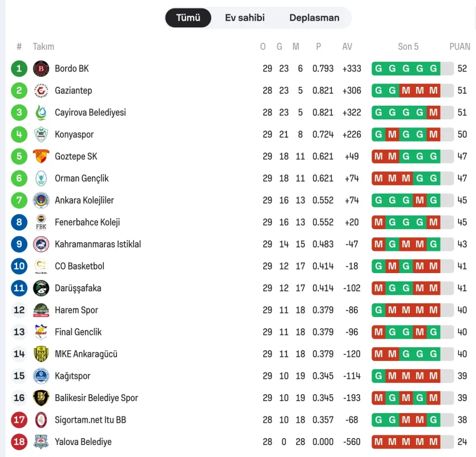Sort table by AV column header
This screenshot has width=476, height=457.
(347, 47)
